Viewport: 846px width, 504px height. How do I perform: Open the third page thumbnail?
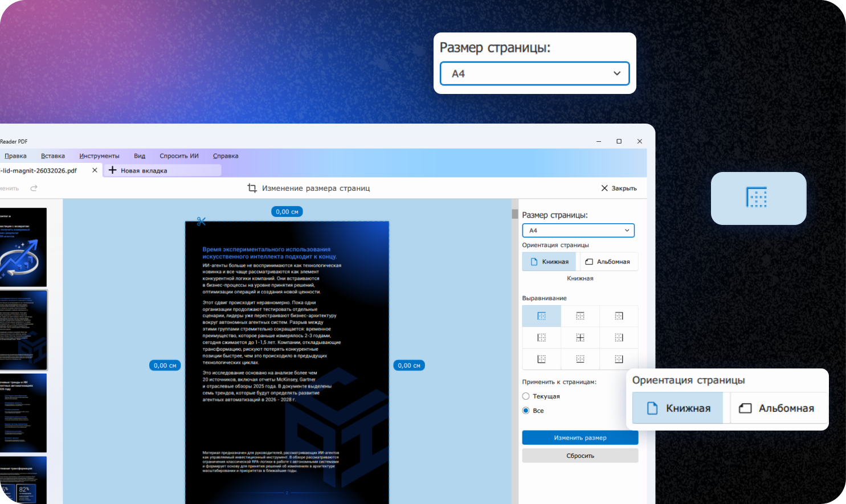[23, 413]
